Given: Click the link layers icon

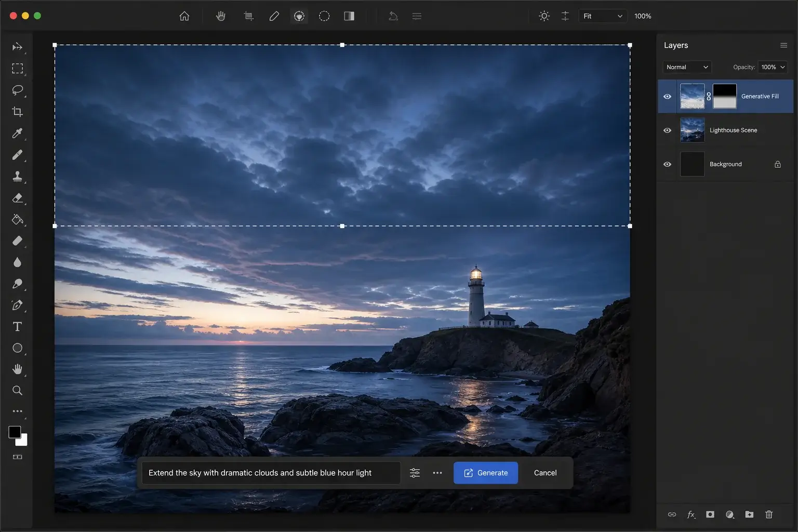Looking at the screenshot, I should 672,514.
